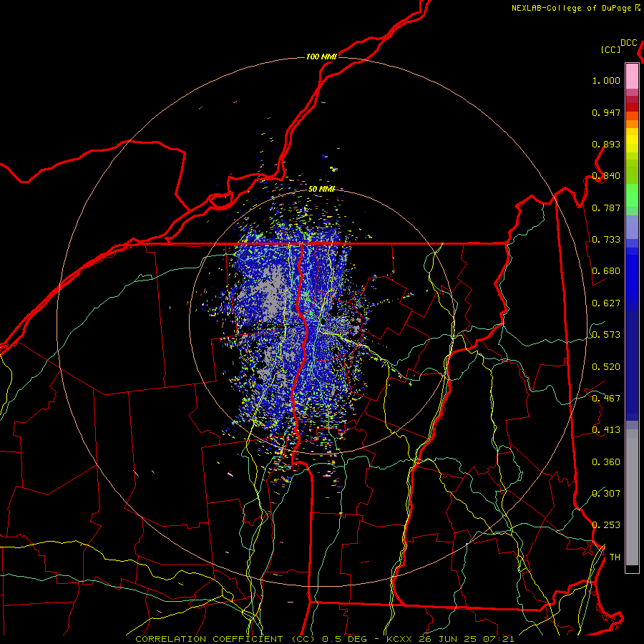Viewport: 644px width, 644px height.
Task: Click the 1.000 value on the color scale
Action: click(x=606, y=80)
